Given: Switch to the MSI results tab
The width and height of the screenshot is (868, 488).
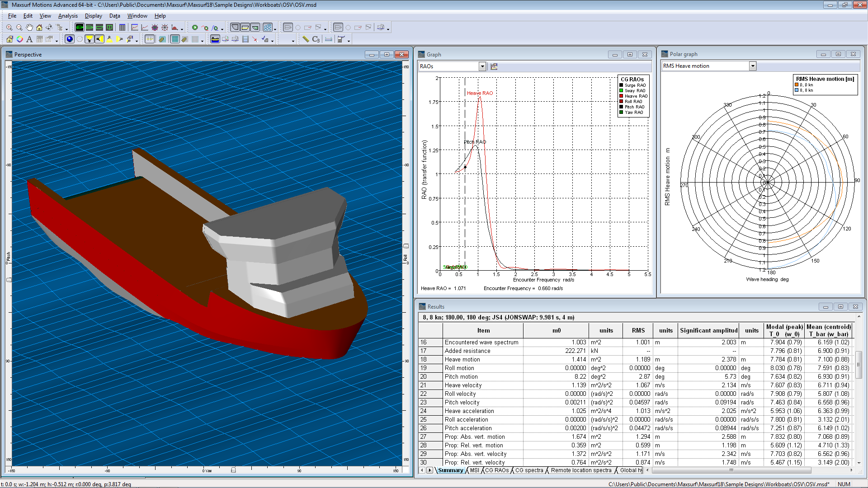Looking at the screenshot, I should click(475, 470).
